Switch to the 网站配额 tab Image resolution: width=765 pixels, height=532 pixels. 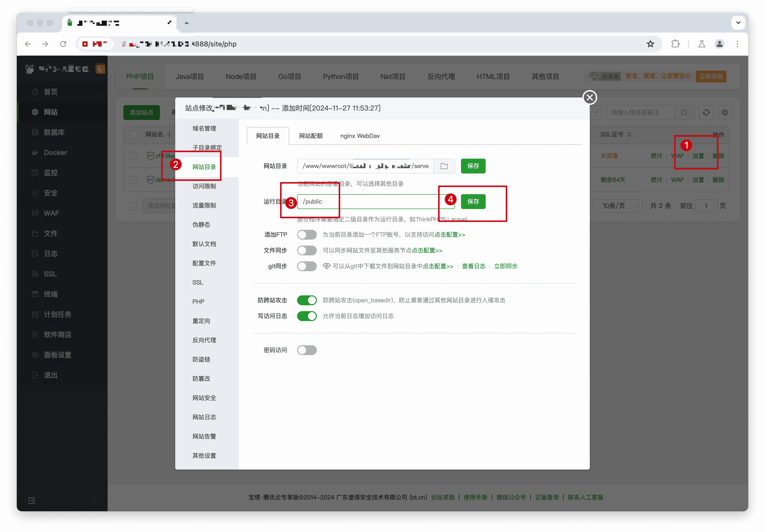310,136
